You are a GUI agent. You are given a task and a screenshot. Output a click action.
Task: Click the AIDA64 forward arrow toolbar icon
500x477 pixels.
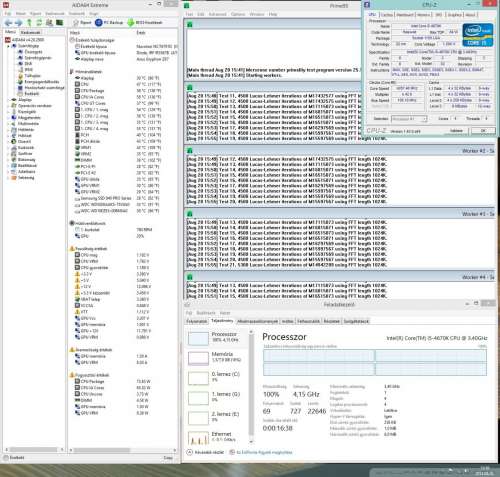pyautogui.click(x=18, y=23)
